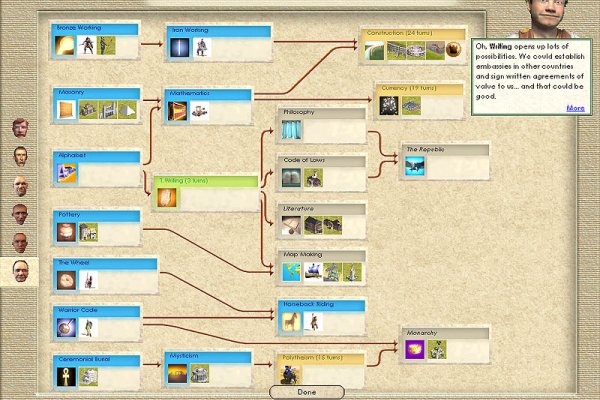
Task: Click the Map Making technology header
Action: (x=322, y=255)
